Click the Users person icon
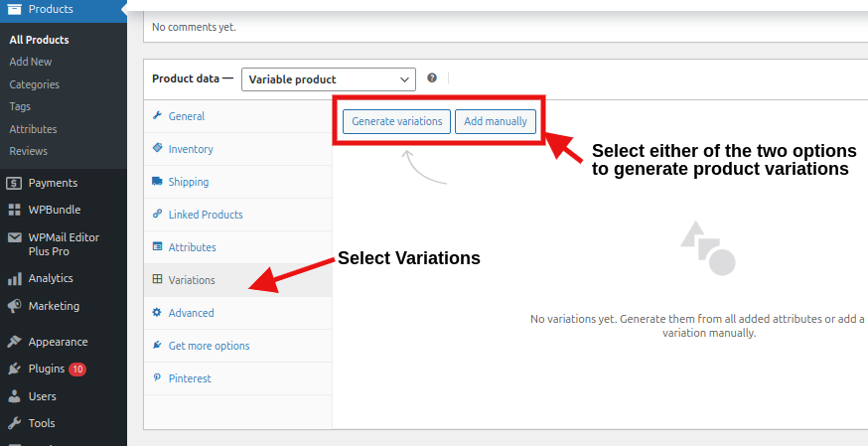This screenshot has height=446, width=868. (15, 396)
